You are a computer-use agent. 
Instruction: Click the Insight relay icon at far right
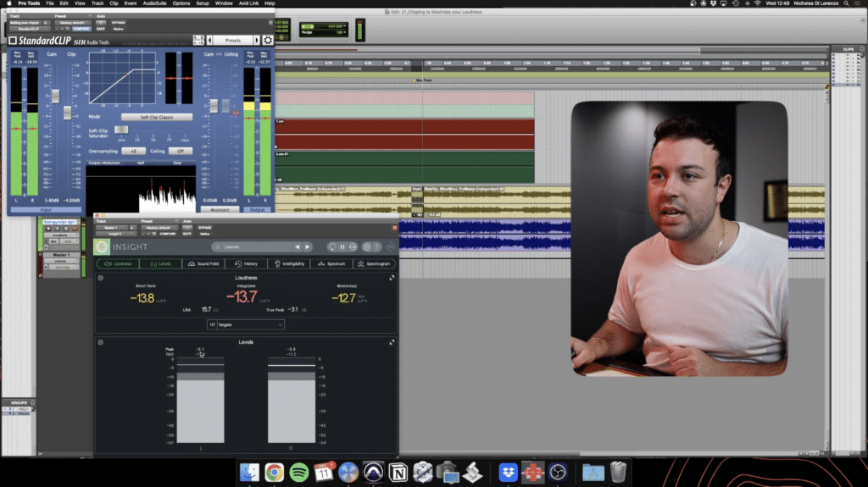coord(391,246)
